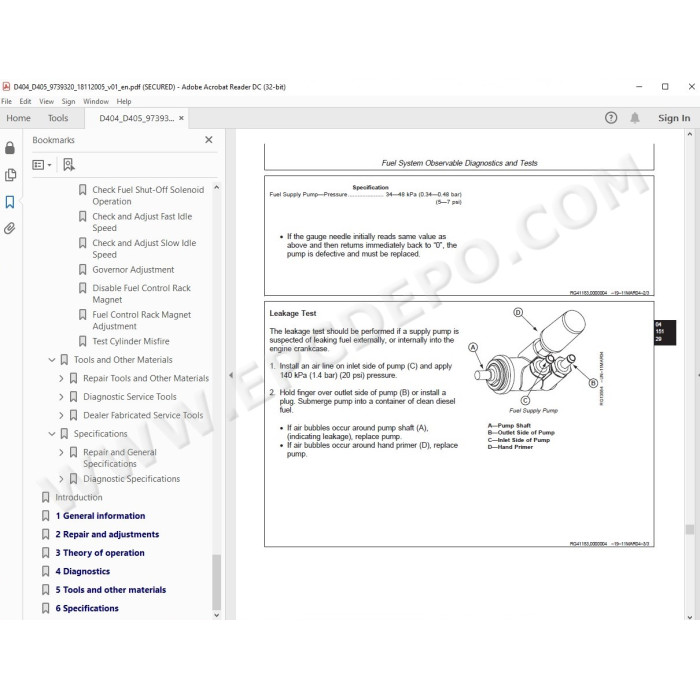Click document scrollbar up arrow
The width and height of the screenshot is (700, 700).
(690, 134)
